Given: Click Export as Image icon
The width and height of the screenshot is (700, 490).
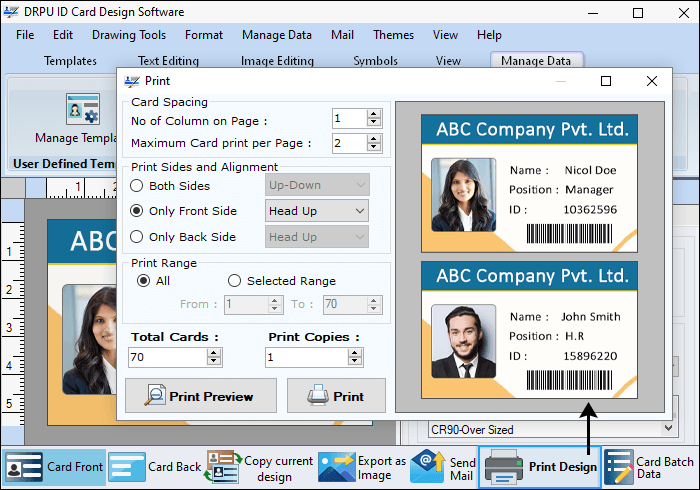Looking at the screenshot, I should click(337, 467).
